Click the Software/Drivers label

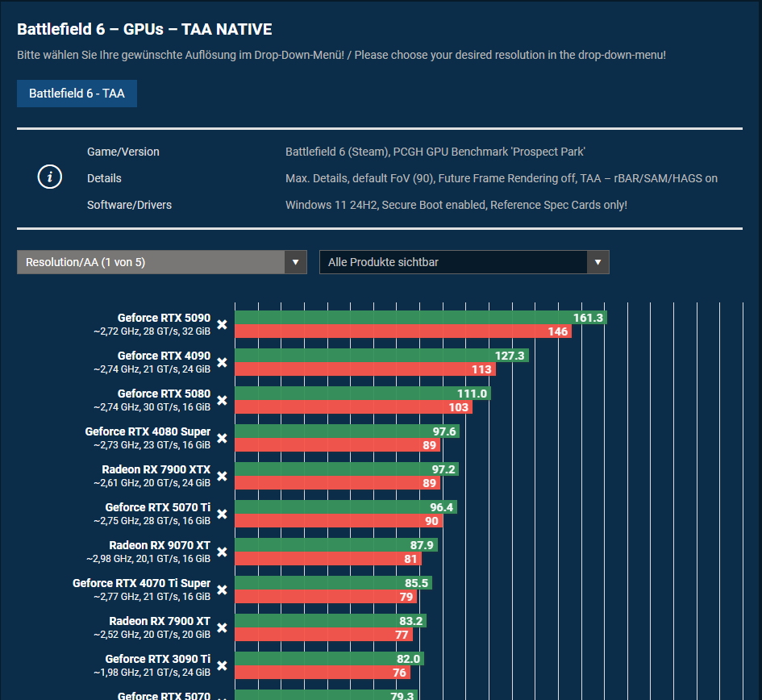(x=129, y=205)
